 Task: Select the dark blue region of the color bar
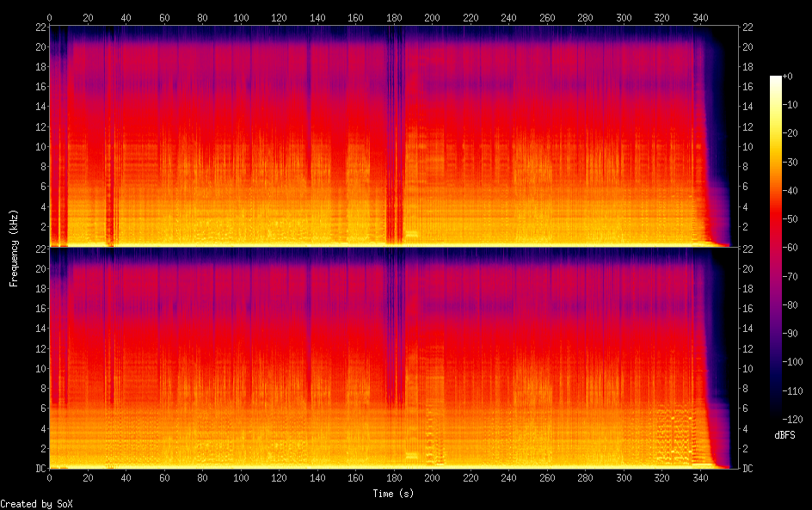click(x=776, y=387)
